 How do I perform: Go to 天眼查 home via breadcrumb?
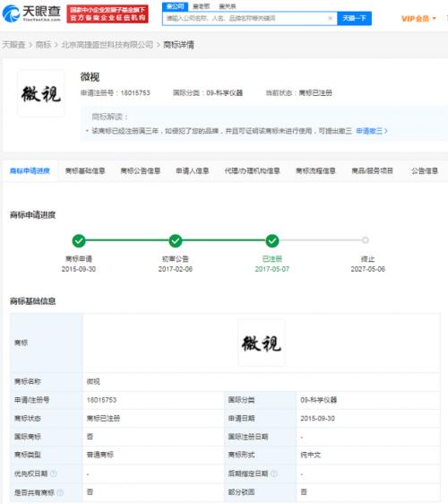[x=13, y=45]
